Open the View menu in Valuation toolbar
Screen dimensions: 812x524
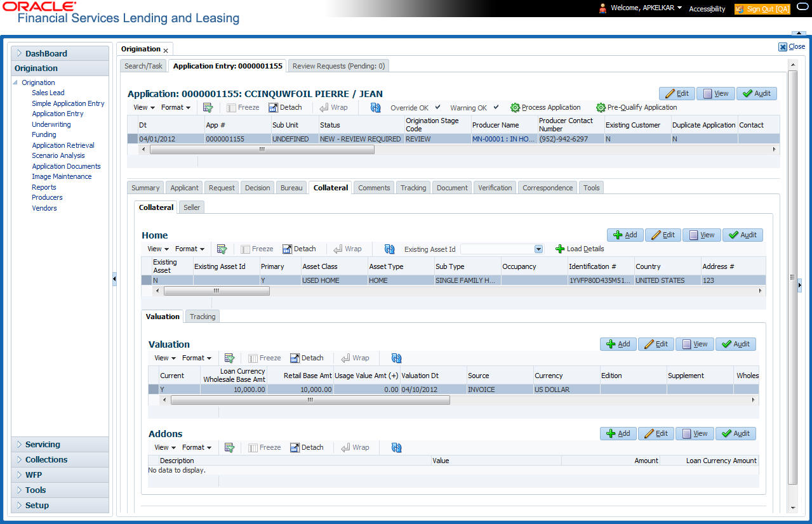pos(165,358)
